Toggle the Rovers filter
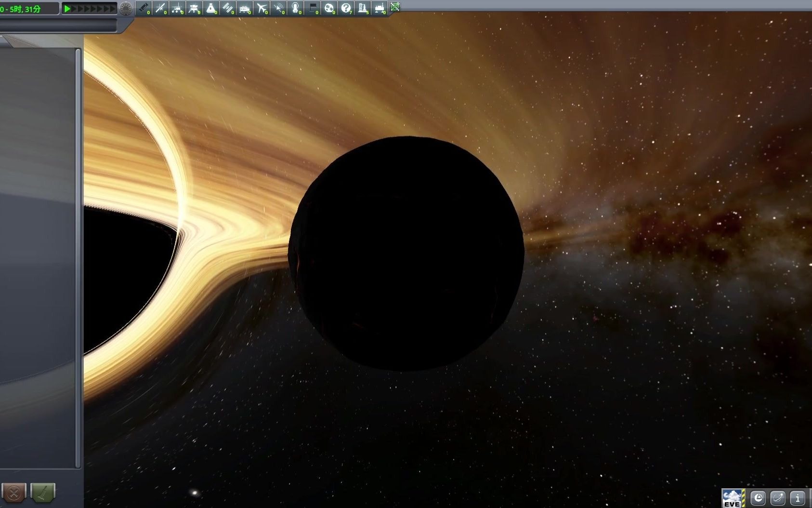The height and width of the screenshot is (508, 812). point(177,8)
